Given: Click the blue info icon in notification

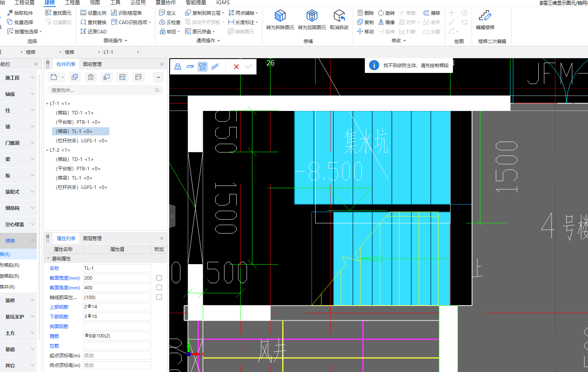Looking at the screenshot, I should pos(374,65).
